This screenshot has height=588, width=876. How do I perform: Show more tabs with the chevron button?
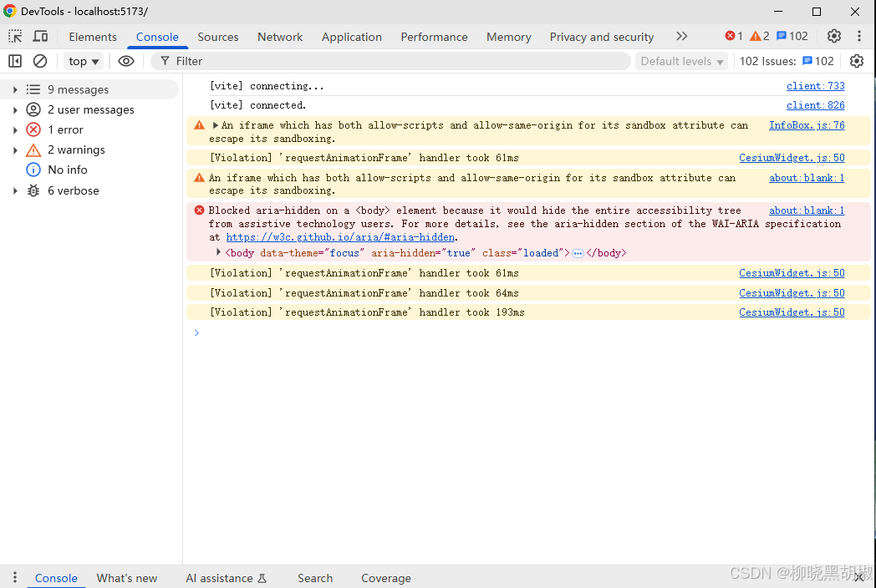click(x=681, y=36)
